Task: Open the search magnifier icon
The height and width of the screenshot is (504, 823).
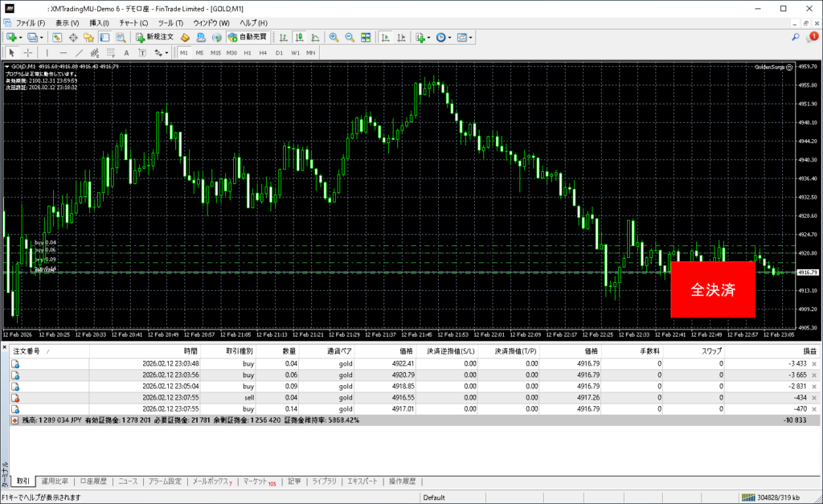Action: tap(796, 37)
